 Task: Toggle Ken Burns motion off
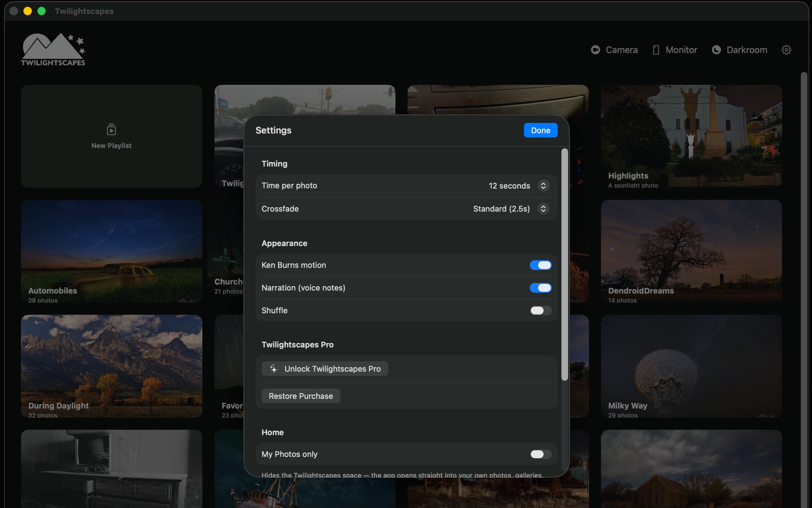point(540,265)
